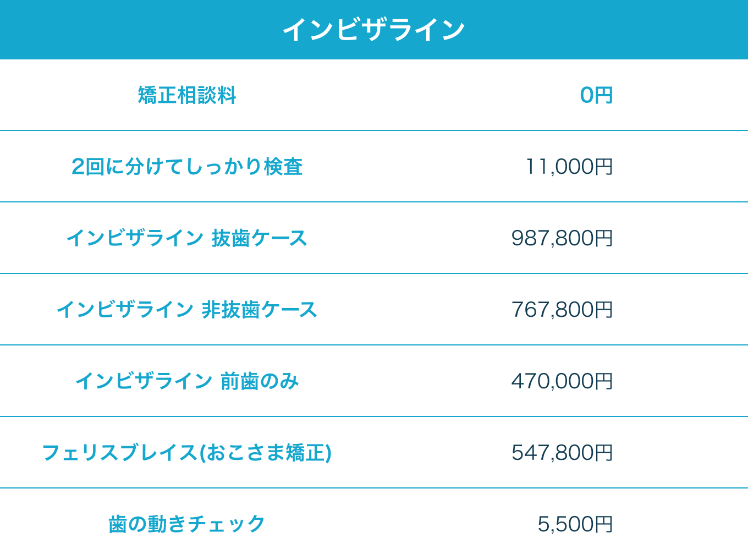Click the インビザライン table header

pyautogui.click(x=374, y=30)
